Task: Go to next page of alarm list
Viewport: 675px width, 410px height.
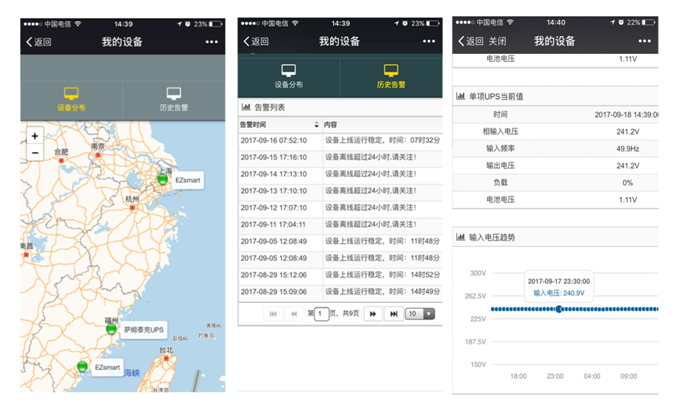Action: coord(374,313)
